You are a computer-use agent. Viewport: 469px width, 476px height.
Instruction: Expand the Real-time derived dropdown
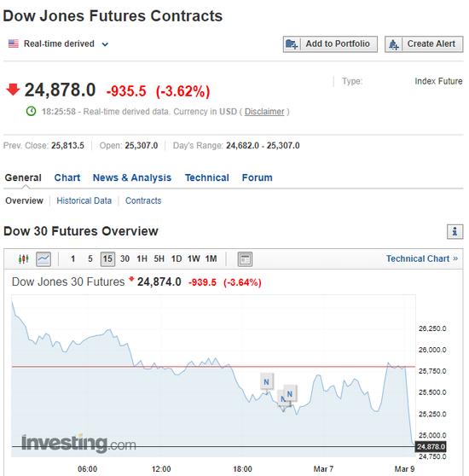click(x=105, y=44)
